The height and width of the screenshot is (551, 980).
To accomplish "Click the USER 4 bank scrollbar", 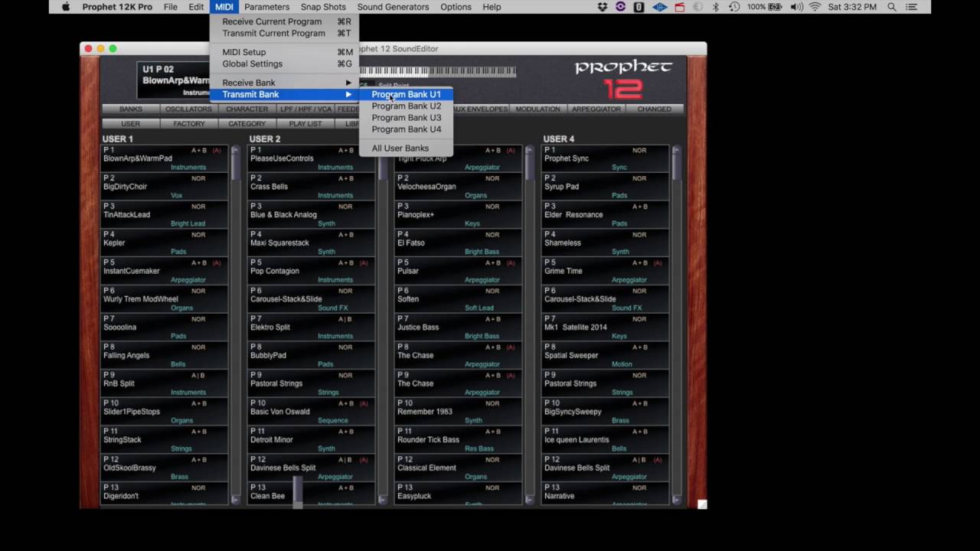I will pyautogui.click(x=676, y=324).
